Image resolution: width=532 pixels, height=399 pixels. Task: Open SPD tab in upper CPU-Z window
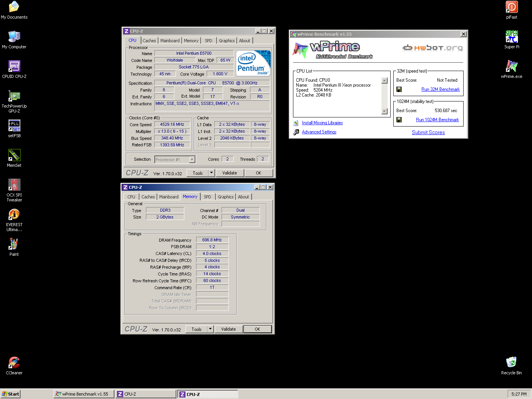(209, 41)
